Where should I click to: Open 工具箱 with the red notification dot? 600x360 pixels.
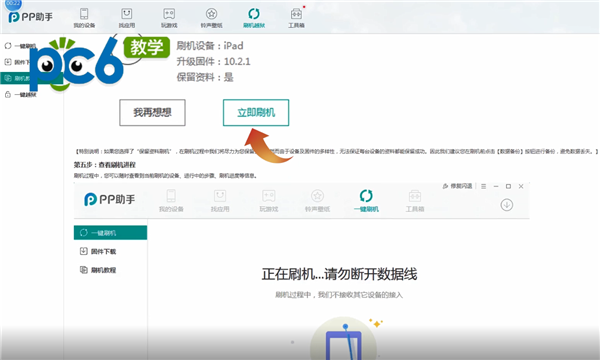click(297, 18)
